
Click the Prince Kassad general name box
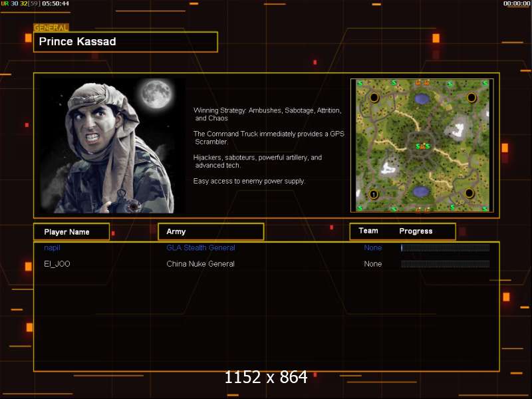126,42
